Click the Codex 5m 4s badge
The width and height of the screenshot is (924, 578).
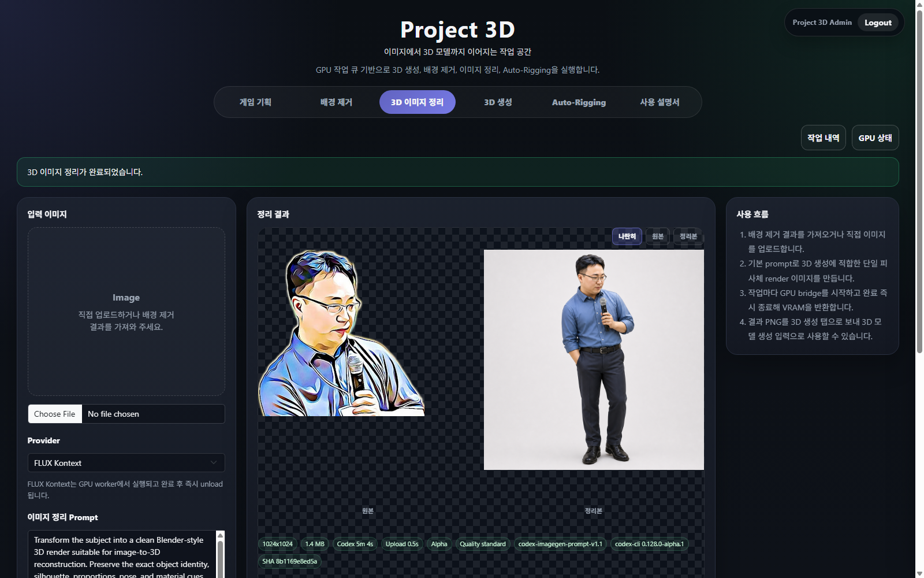[355, 544]
